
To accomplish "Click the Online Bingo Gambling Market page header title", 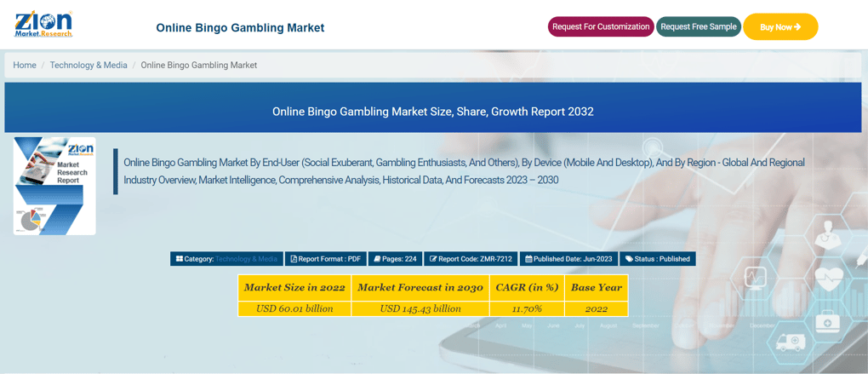I will pyautogui.click(x=240, y=27).
